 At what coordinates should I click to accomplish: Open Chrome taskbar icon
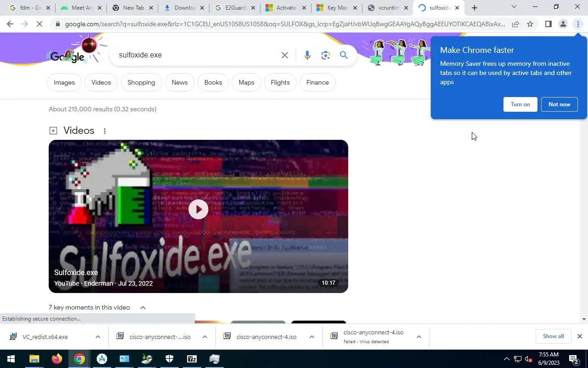coord(79,359)
